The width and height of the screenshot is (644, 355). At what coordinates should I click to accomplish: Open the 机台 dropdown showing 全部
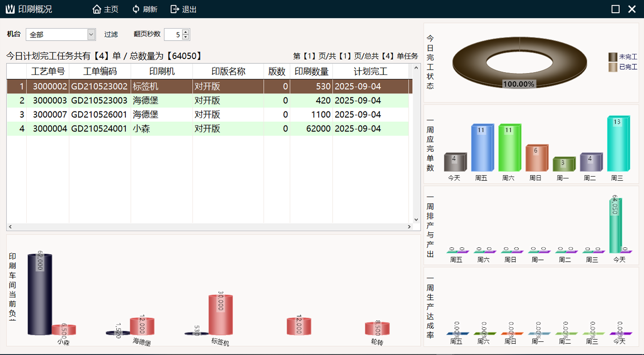[x=91, y=35]
